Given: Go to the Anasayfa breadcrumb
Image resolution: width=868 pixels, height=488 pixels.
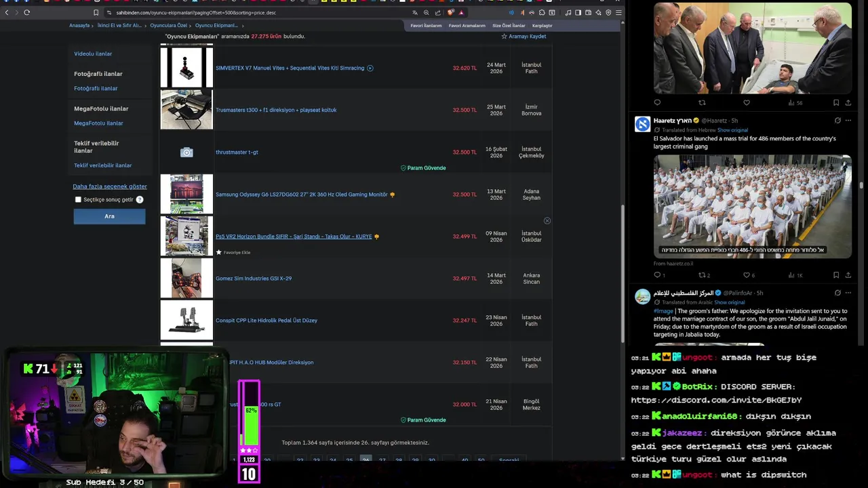Looking at the screenshot, I should [x=79, y=26].
